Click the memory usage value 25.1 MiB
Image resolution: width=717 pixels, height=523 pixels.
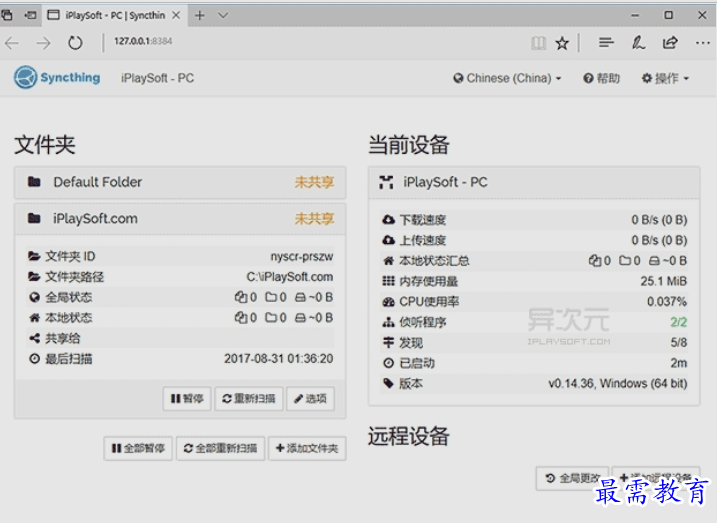tap(663, 281)
